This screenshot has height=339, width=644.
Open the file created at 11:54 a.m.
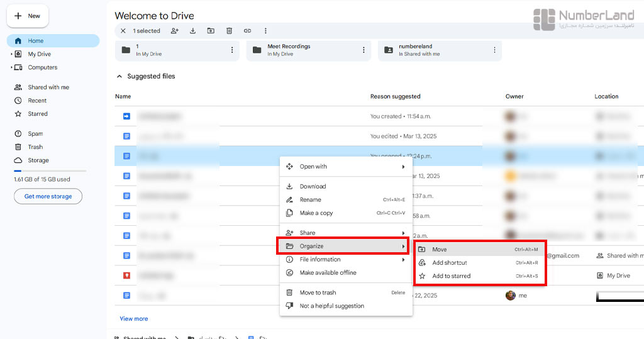(x=379, y=116)
